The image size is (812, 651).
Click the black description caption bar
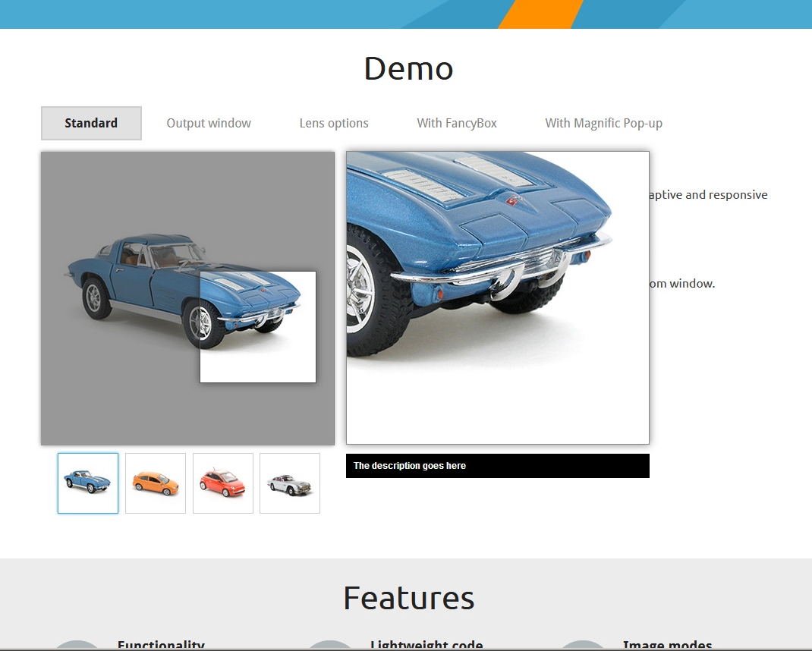(x=498, y=466)
